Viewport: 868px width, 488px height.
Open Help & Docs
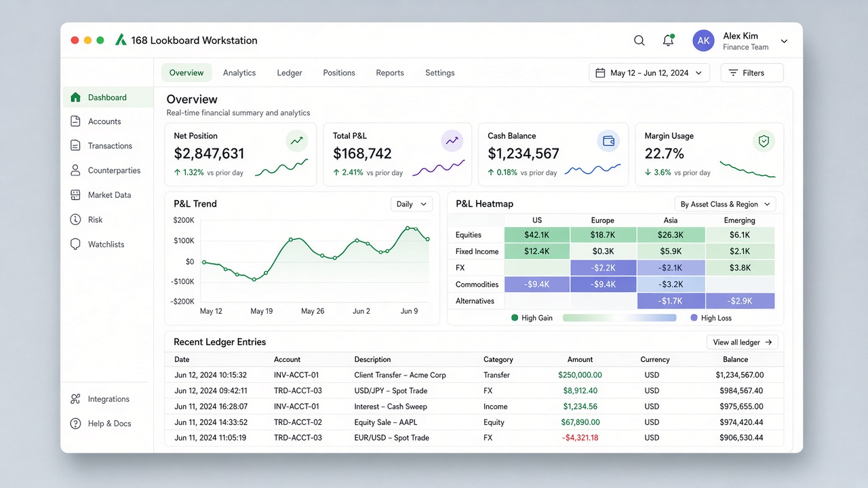point(108,424)
